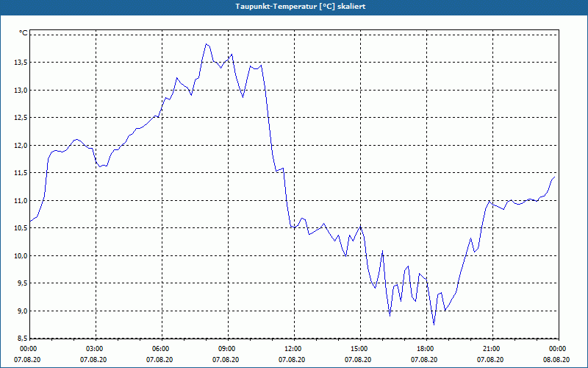Click the Taupunkt-Temperatur [°C] skaliert title

tap(301, 7)
